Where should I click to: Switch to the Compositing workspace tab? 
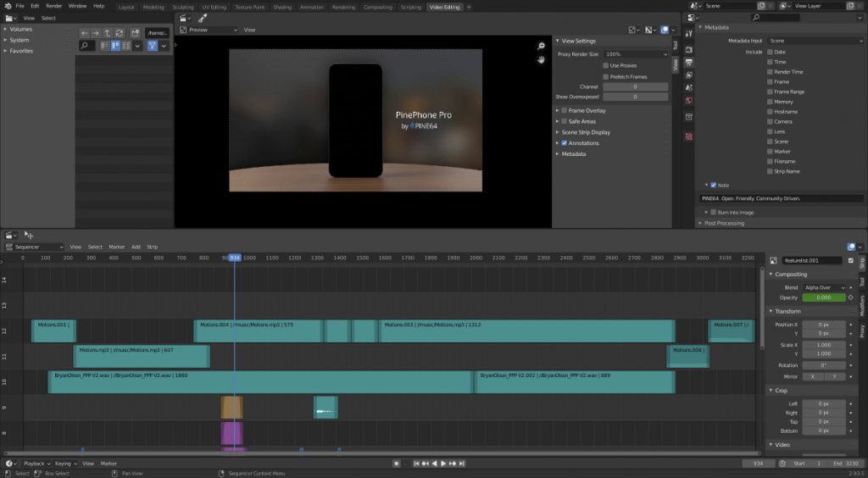(377, 7)
